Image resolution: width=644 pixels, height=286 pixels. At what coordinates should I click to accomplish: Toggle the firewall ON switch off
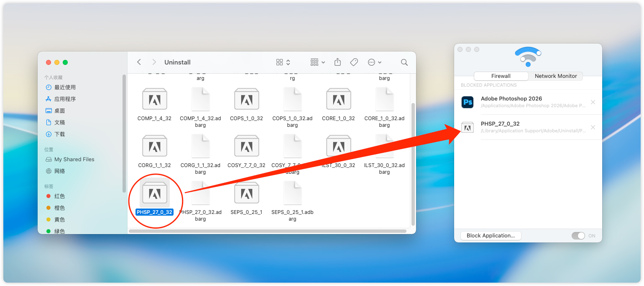pyautogui.click(x=578, y=236)
